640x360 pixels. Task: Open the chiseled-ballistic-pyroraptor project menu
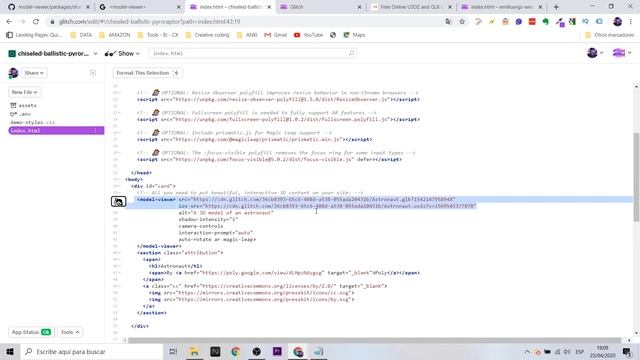(53, 53)
